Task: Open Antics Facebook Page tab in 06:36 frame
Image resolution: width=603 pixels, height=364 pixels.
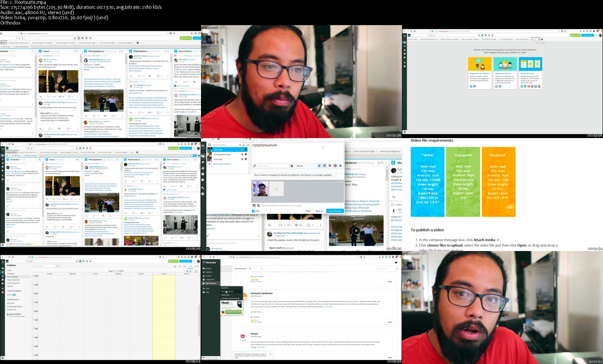Action: pyautogui.click(x=364, y=151)
